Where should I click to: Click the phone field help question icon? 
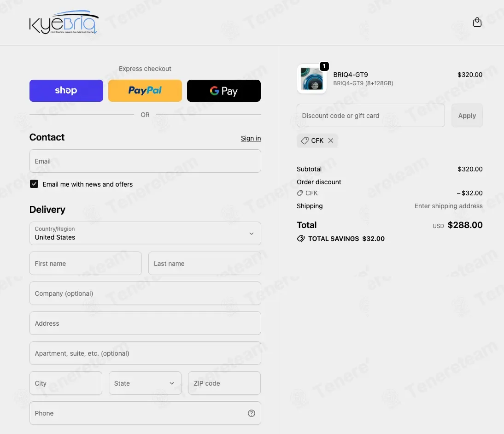tap(252, 413)
